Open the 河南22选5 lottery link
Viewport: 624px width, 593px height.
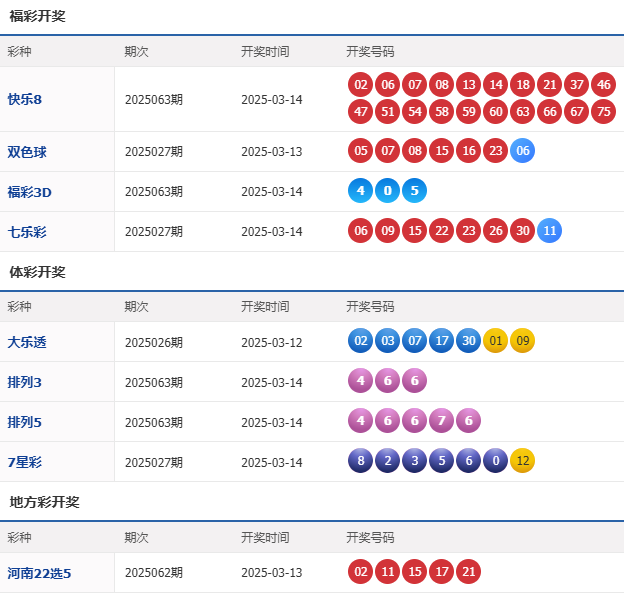pos(39,573)
